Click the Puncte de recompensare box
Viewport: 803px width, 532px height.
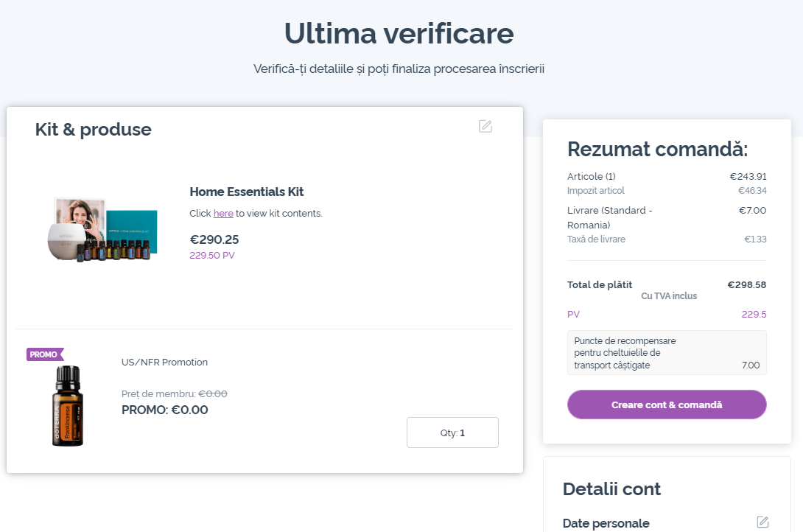(x=667, y=353)
